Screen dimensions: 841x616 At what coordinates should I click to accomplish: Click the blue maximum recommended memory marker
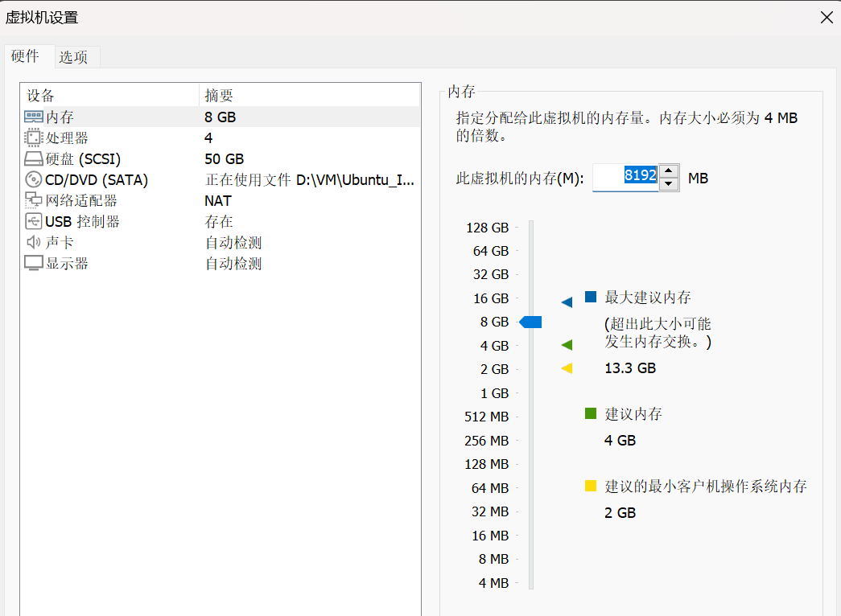567,302
